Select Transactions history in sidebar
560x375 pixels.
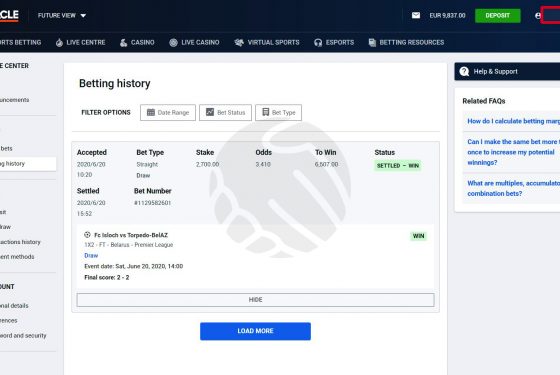pyautogui.click(x=20, y=242)
